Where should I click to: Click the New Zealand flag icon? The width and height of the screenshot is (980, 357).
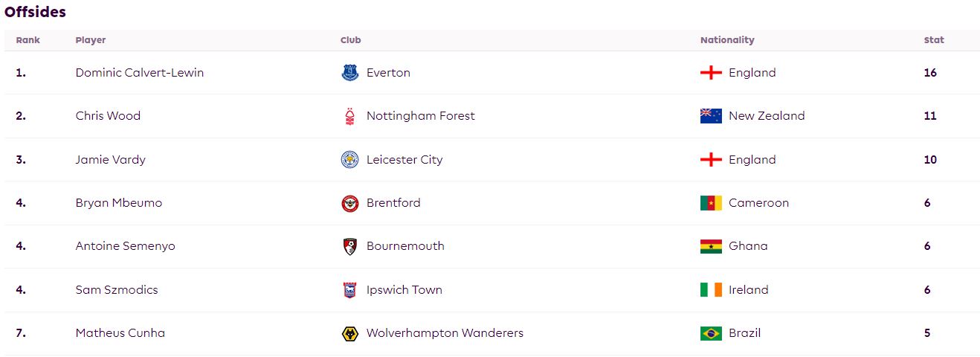pos(711,116)
